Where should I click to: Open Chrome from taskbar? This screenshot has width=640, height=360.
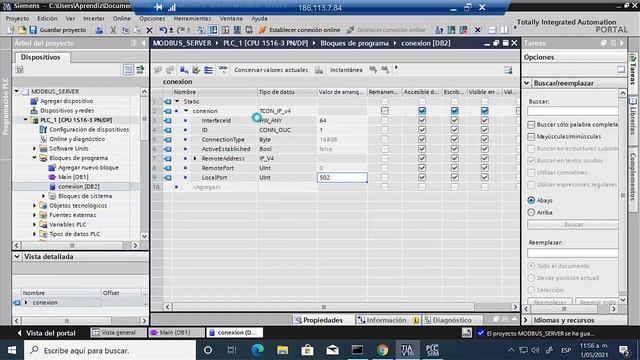click(382, 350)
